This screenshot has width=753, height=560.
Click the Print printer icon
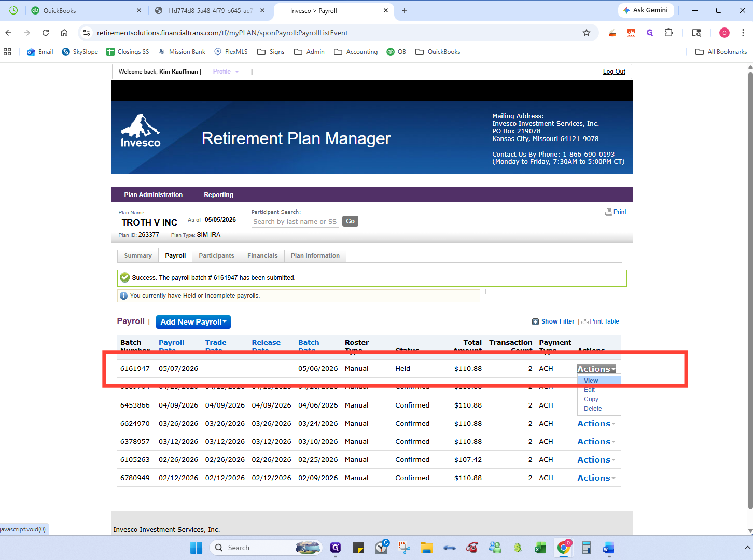point(609,212)
